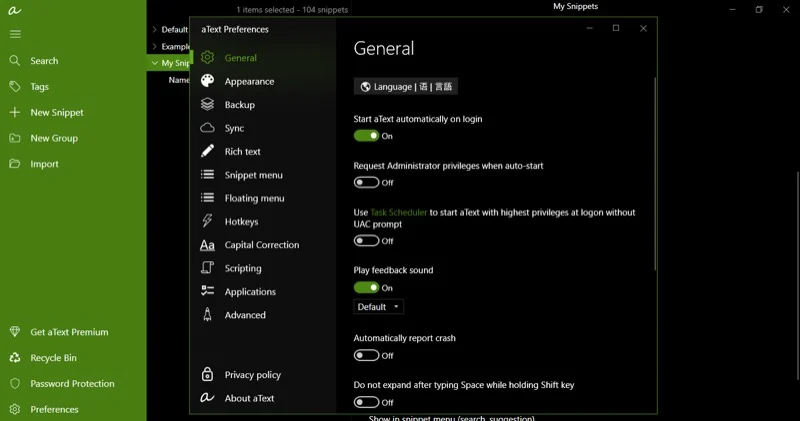800x421 pixels.
Task: Enable Request Administrator privileges toggle
Action: (x=366, y=183)
